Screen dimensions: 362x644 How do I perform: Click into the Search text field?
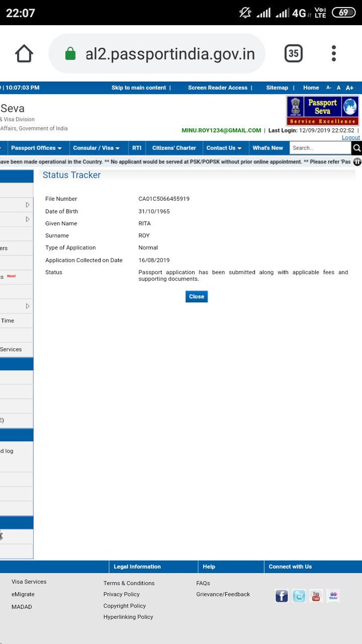[320, 148]
